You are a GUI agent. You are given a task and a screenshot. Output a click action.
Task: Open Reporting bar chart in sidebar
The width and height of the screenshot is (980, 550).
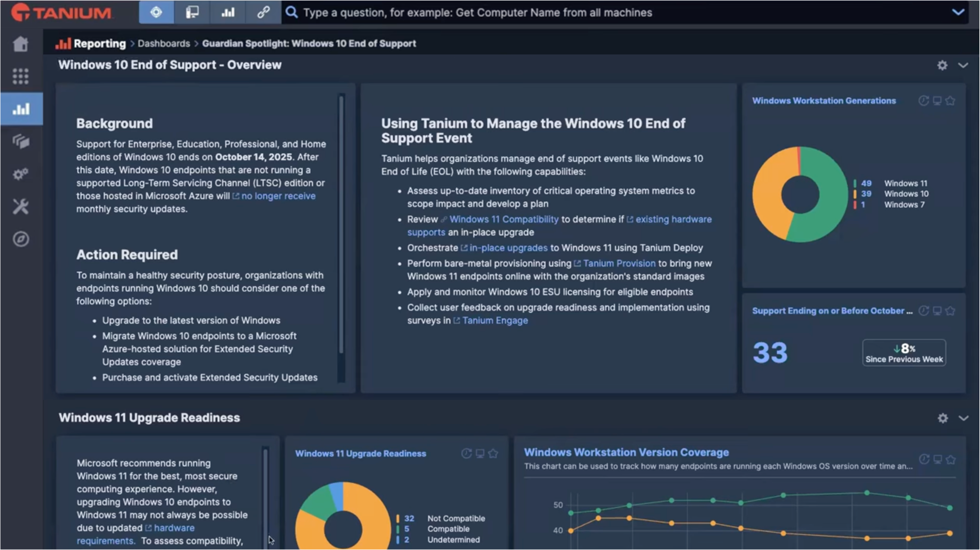click(21, 109)
